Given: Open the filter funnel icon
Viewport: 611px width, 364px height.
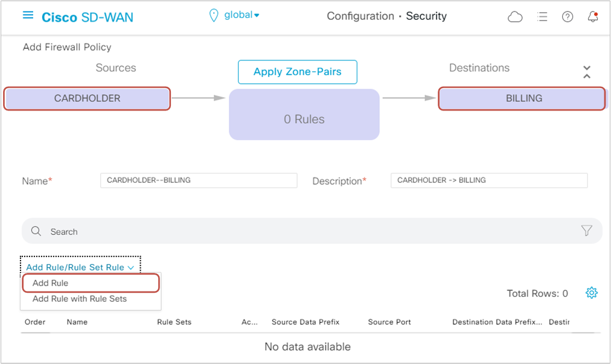Looking at the screenshot, I should (586, 230).
